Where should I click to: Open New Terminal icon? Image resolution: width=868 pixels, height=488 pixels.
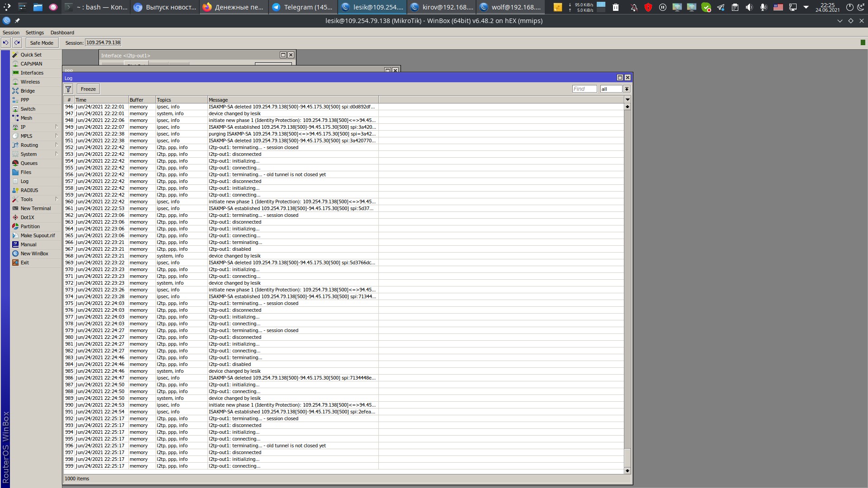point(15,208)
